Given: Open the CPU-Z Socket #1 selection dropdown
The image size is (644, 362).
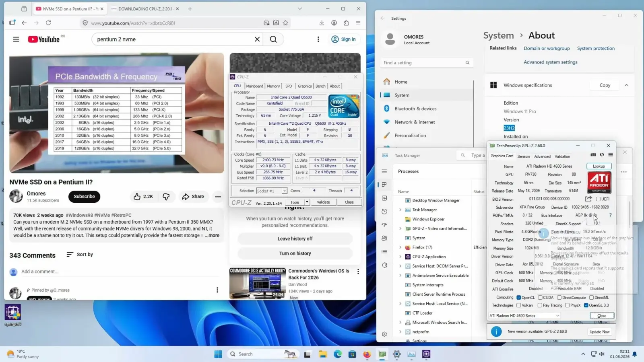Looking at the screenshot, I should [x=272, y=191].
